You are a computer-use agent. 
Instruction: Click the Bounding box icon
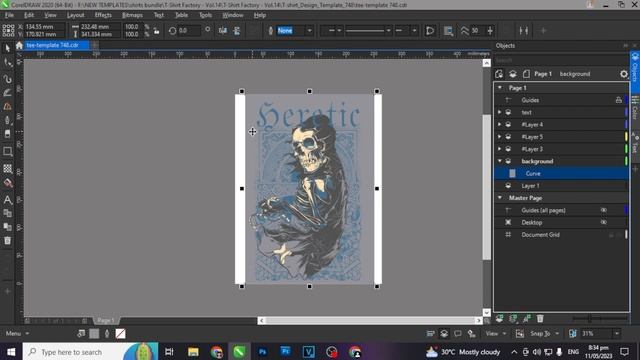pyautogui.click(x=524, y=31)
